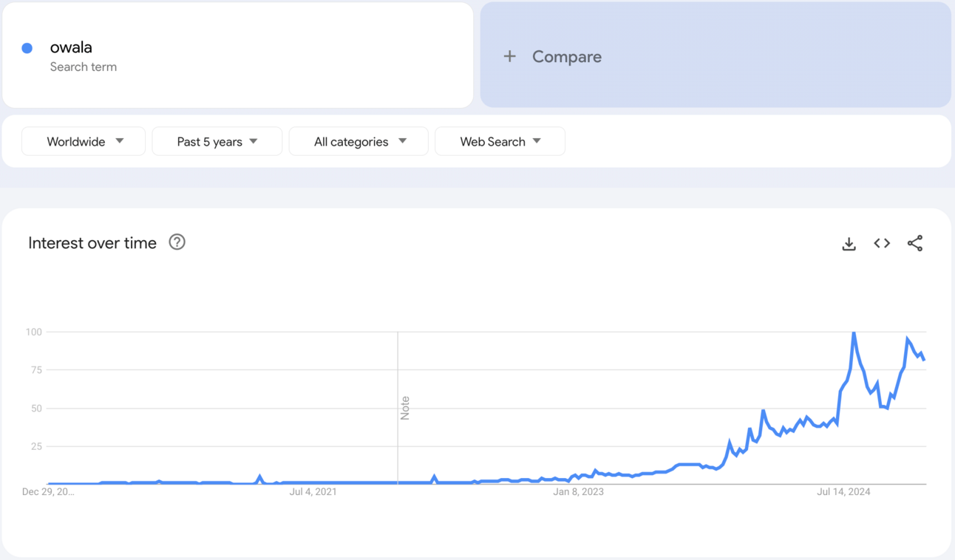955x560 pixels.
Task: Click the embed code icon
Action: coord(882,243)
